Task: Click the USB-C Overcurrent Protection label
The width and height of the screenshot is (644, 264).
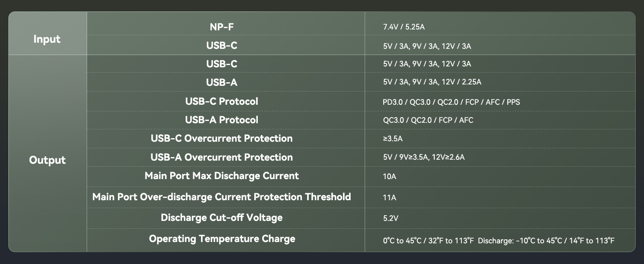Action: pos(222,138)
